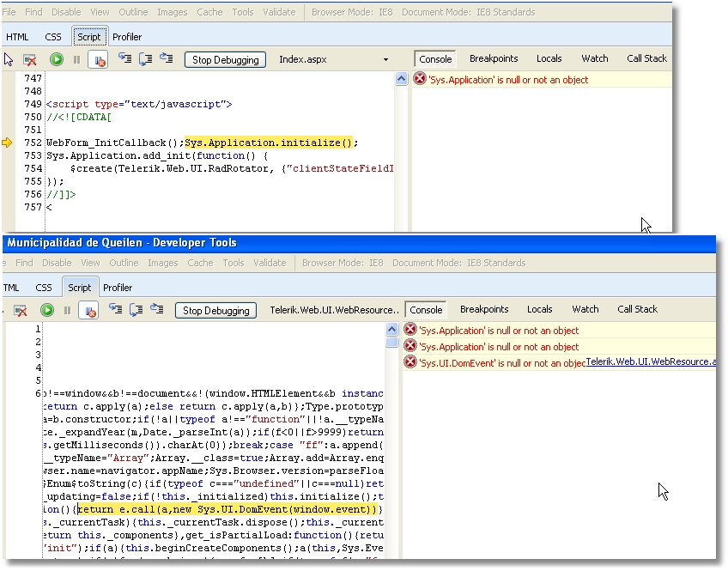Viewport: 728px width, 571px height.
Task: Step into icon in top window
Action: click(x=124, y=58)
